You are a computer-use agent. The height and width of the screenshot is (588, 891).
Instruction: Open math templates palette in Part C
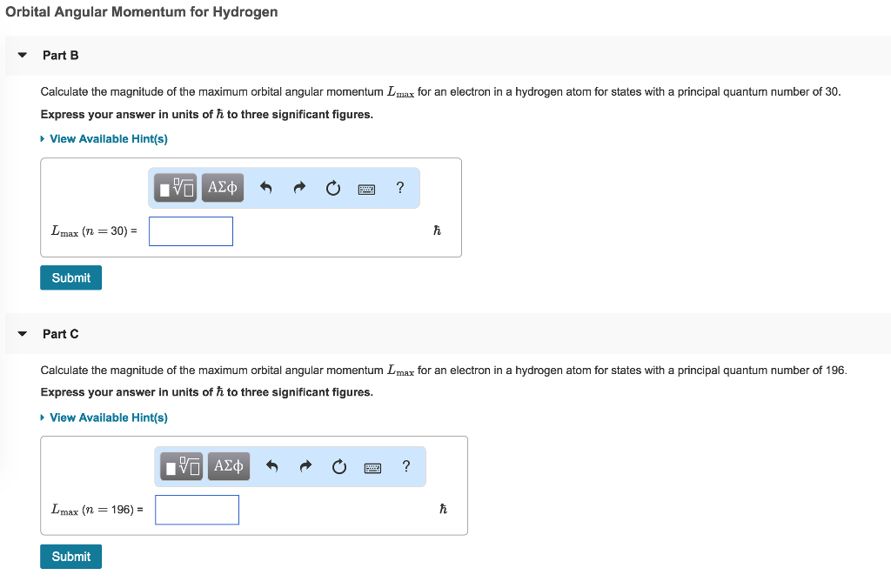click(181, 465)
